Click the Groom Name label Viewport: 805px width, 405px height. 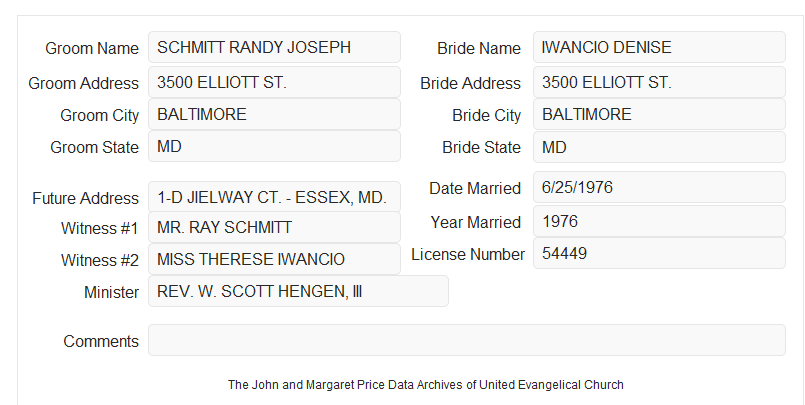tap(92, 48)
